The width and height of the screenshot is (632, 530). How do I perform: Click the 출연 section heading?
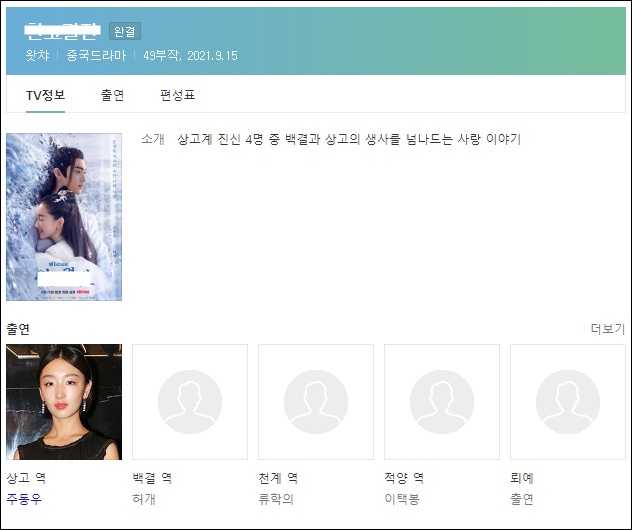18,329
